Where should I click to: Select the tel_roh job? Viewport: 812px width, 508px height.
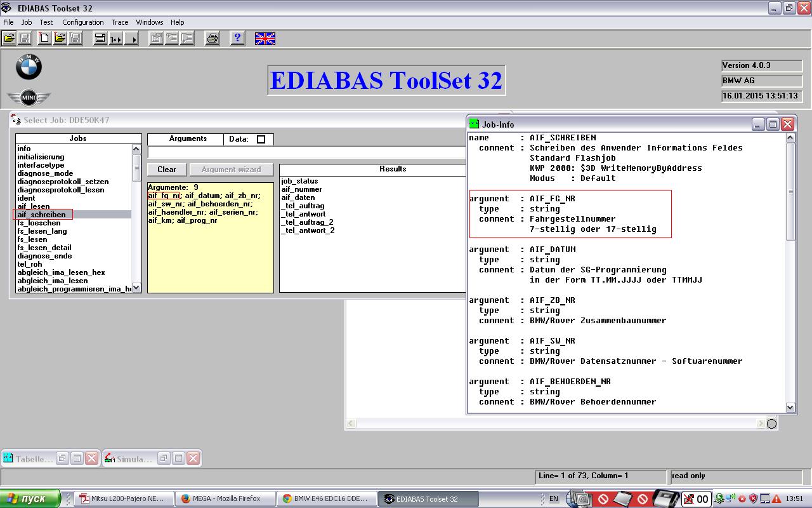click(73, 264)
